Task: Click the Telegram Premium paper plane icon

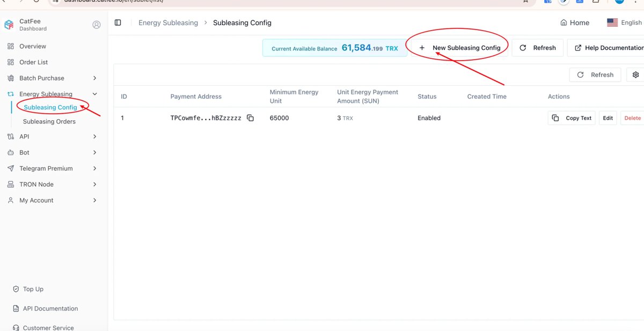Action: pyautogui.click(x=11, y=168)
